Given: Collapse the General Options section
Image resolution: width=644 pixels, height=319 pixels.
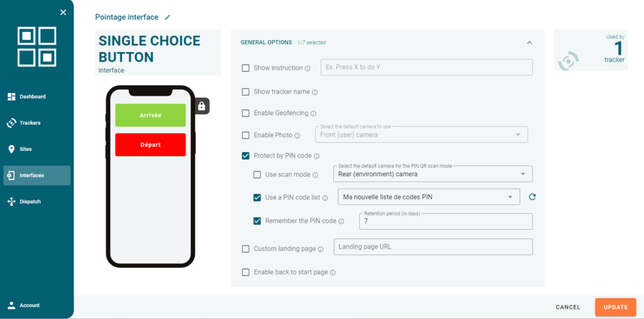Looking at the screenshot, I should 530,42.
